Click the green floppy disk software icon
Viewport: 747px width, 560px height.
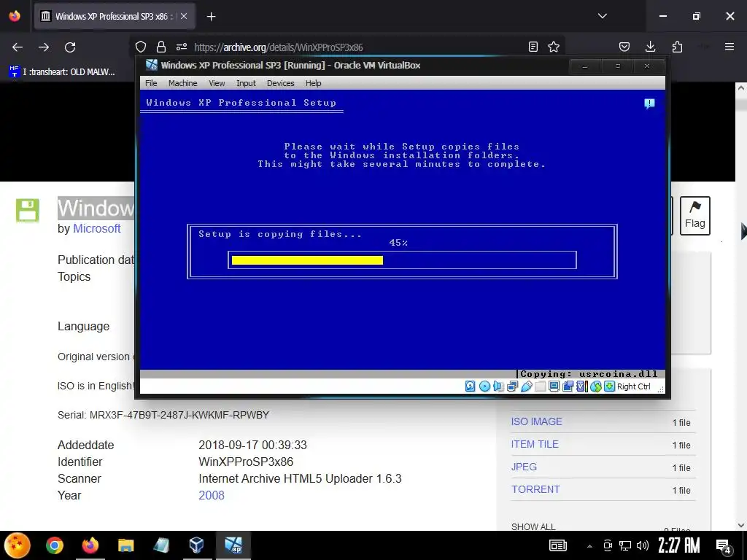[28, 211]
